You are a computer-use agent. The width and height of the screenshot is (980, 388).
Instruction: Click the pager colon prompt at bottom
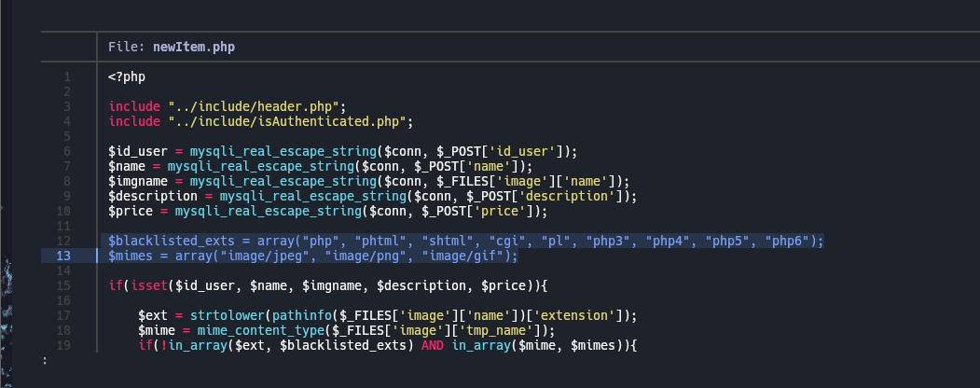pos(45,361)
